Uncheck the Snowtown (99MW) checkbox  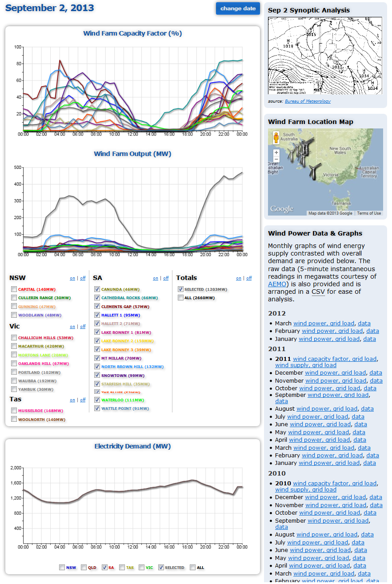[97, 375]
